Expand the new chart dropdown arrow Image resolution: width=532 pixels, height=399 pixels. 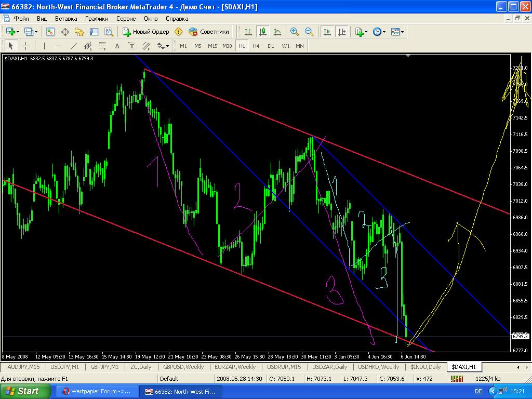18,32
